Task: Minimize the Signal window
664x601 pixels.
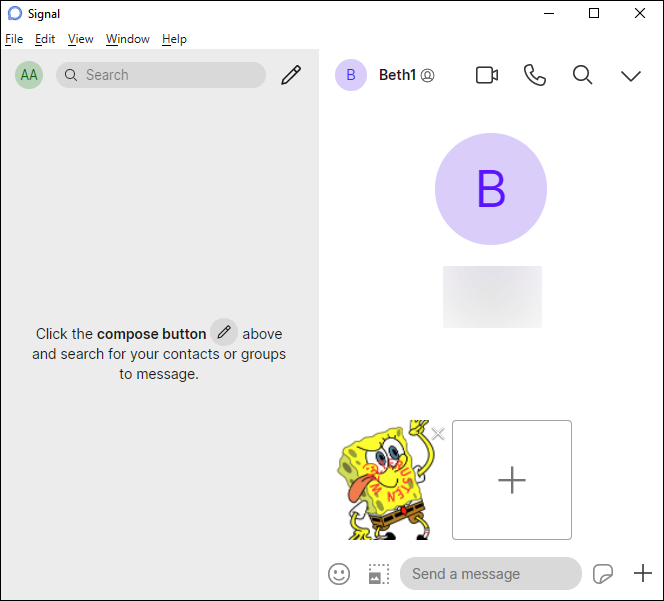Action: point(549,14)
